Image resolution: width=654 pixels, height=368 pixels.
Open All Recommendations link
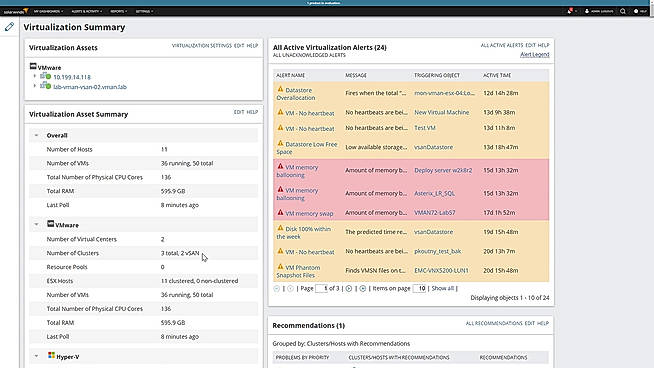point(494,323)
